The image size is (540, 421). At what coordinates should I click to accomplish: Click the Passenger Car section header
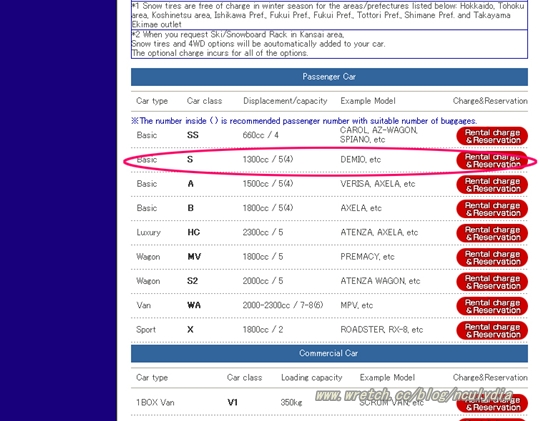pyautogui.click(x=329, y=77)
